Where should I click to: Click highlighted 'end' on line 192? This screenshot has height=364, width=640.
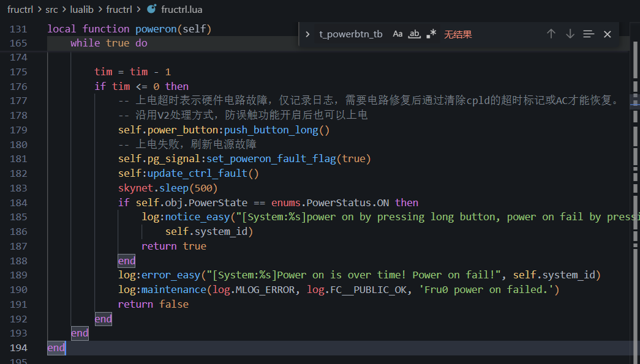pos(103,319)
